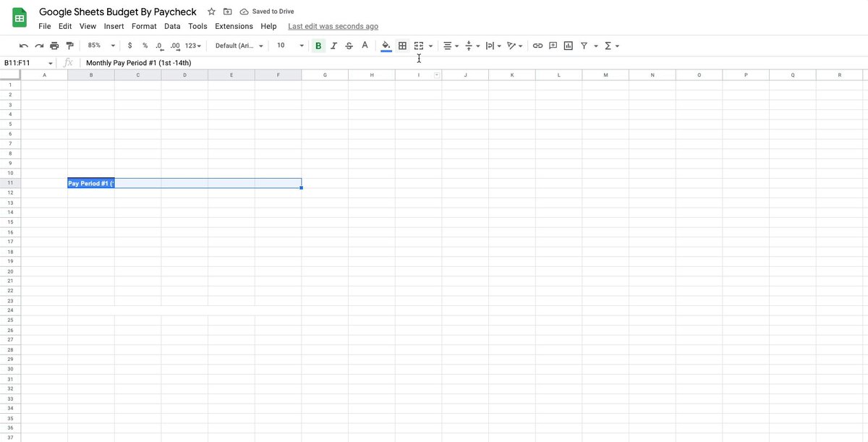Viewport: 868px width, 442px height.
Task: Click the Move to folder icon
Action: coord(227,12)
